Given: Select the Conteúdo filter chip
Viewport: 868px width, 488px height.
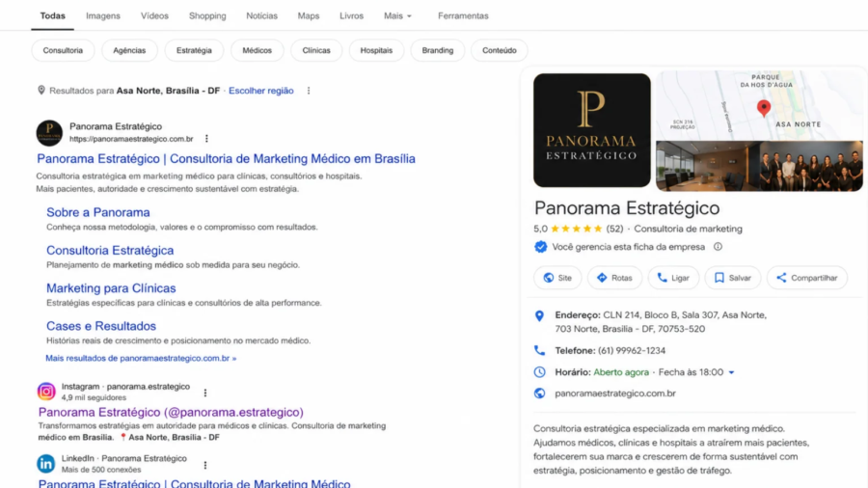Looking at the screenshot, I should [x=500, y=50].
